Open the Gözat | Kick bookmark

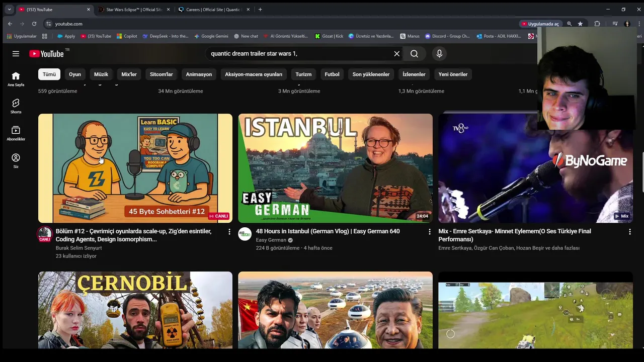tap(329, 36)
